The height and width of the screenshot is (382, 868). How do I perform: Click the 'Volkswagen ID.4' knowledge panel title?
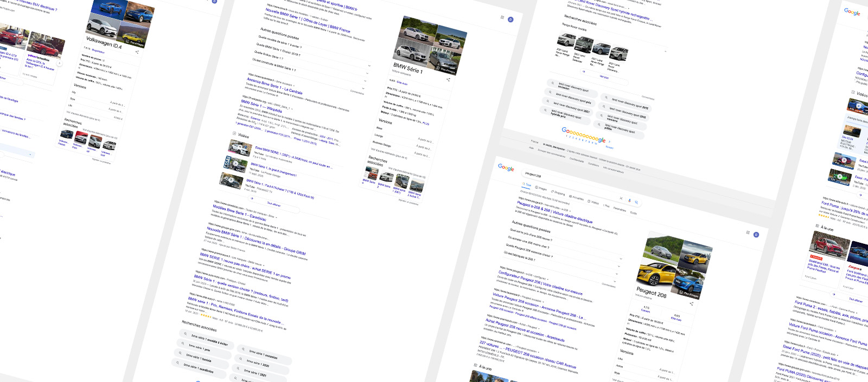click(104, 42)
